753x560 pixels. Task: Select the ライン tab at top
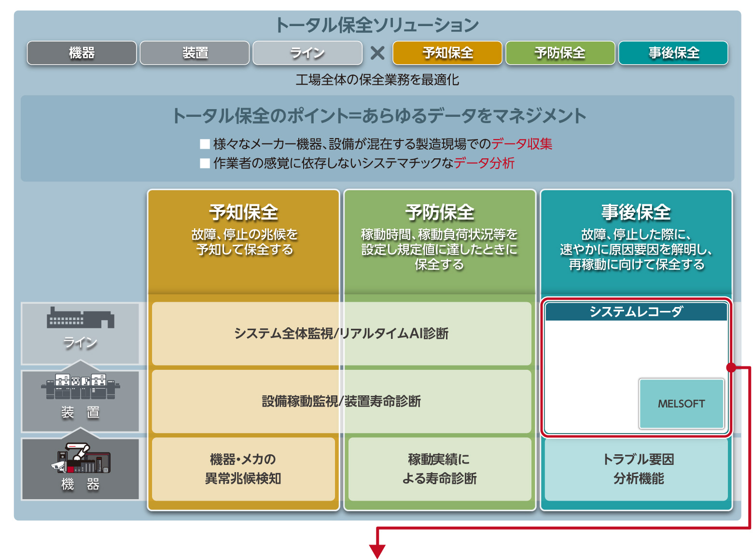click(x=307, y=53)
